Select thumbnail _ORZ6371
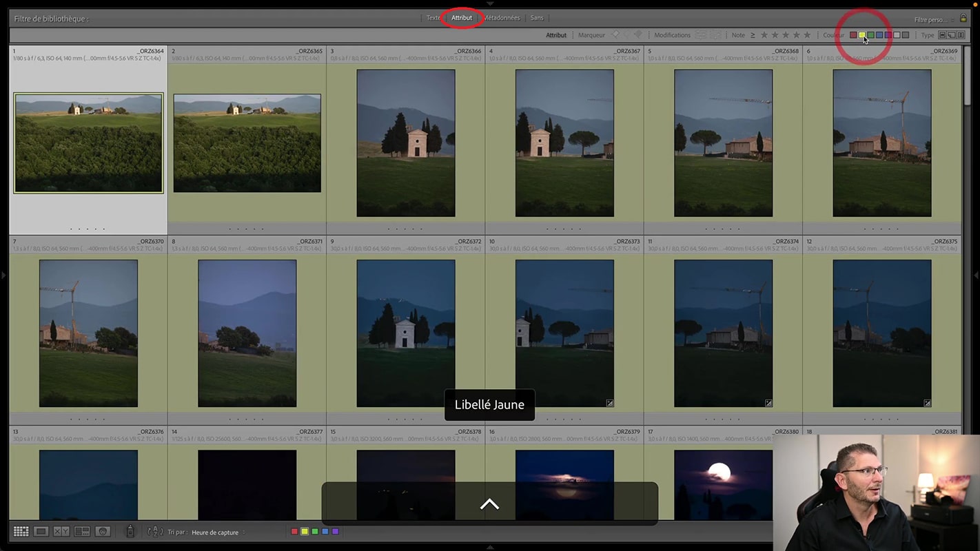 point(247,333)
